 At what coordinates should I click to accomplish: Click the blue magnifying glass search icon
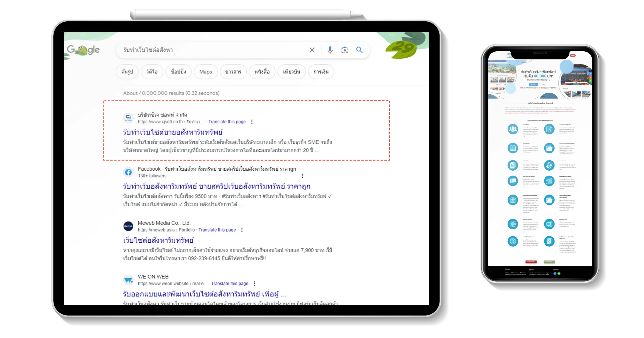point(359,50)
